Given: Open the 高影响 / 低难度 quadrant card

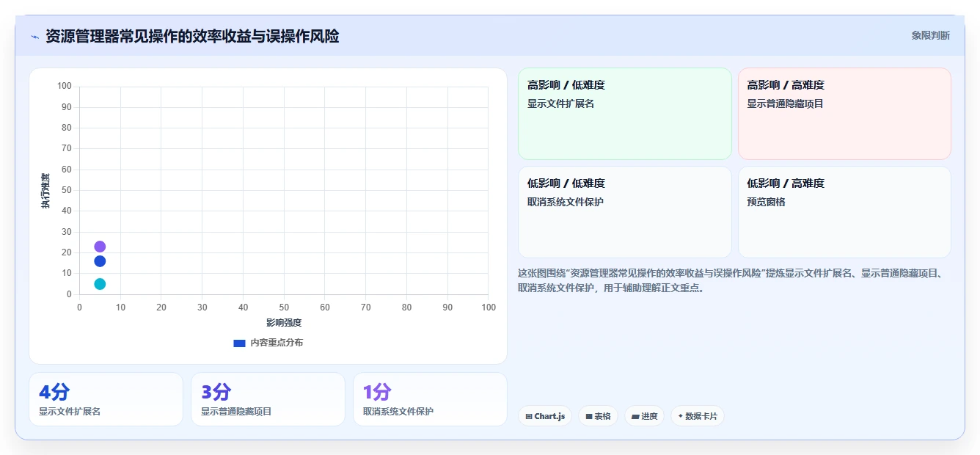Looking at the screenshot, I should 625,114.
